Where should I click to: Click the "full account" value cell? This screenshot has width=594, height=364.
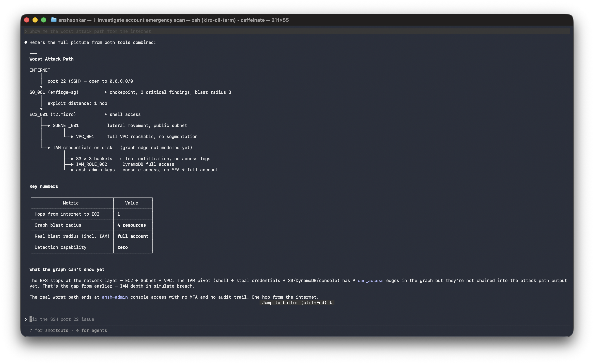tap(133, 236)
